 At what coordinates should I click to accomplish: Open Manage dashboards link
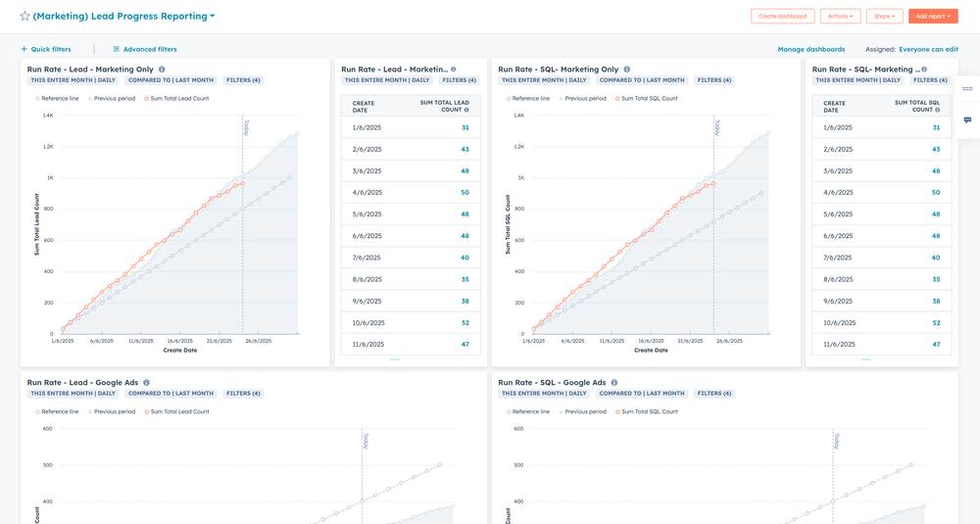pos(810,49)
